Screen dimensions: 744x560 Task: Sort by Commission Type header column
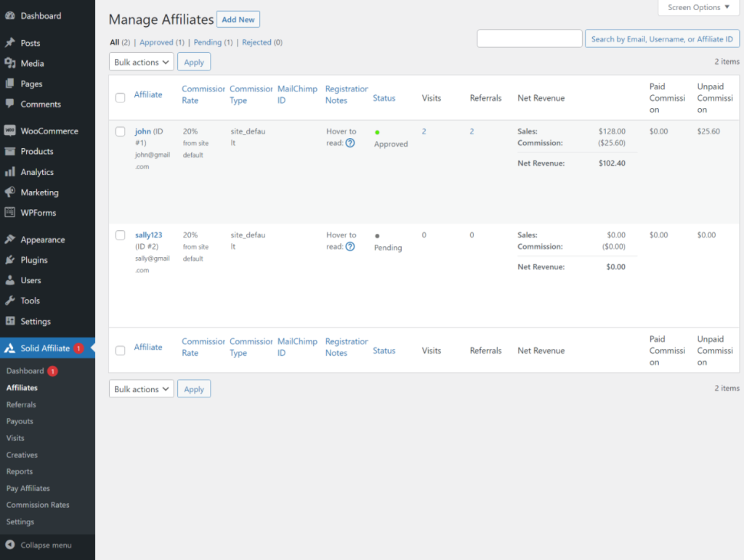pos(251,94)
